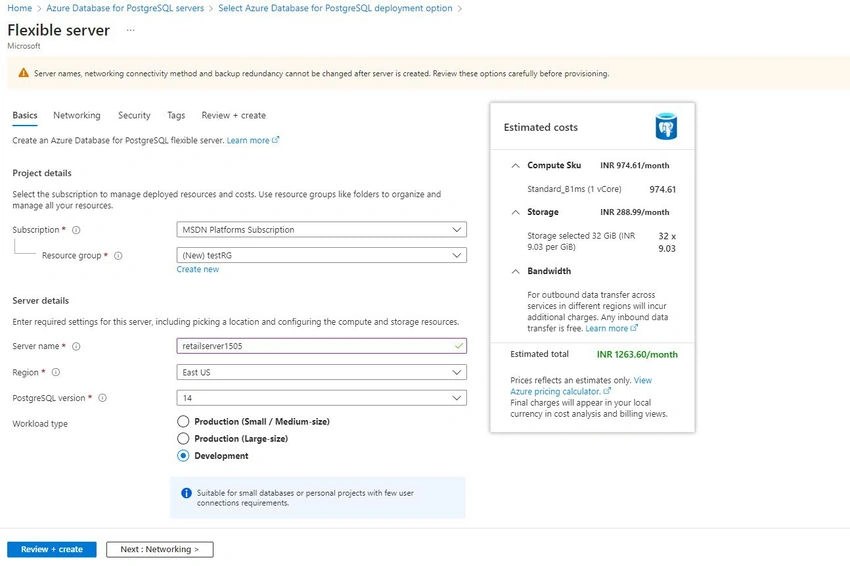The width and height of the screenshot is (850, 566).
Task: Click the INR 974.61/month compute price
Action: (634, 165)
